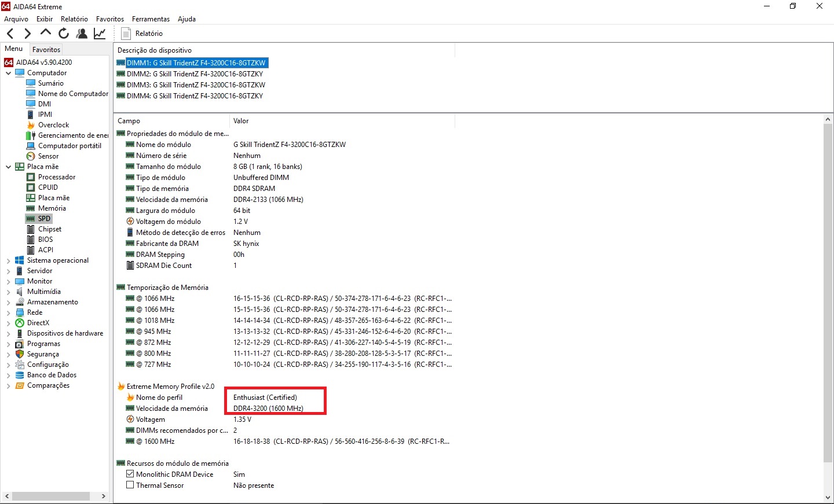The width and height of the screenshot is (834, 504).
Task: Open the Ajuda menu
Action: [x=186, y=19]
